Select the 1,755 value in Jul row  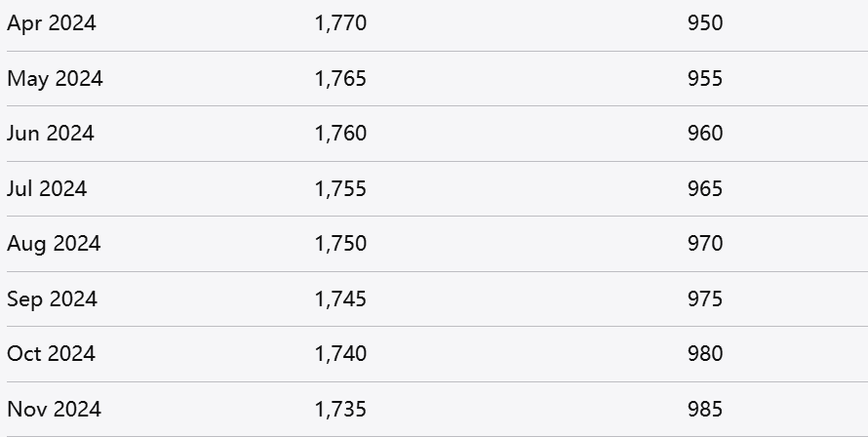(340, 188)
